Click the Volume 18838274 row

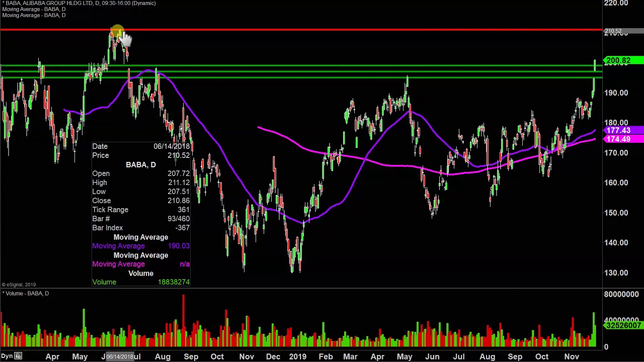141,282
